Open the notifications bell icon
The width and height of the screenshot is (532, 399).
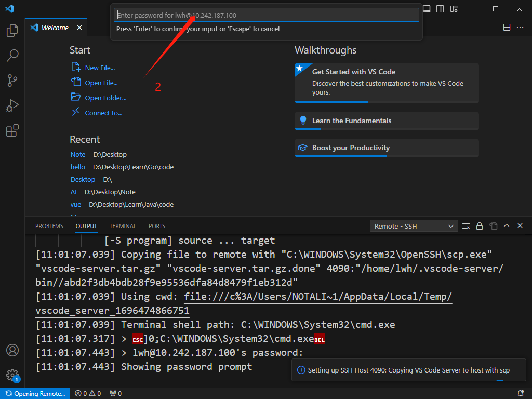(x=521, y=394)
